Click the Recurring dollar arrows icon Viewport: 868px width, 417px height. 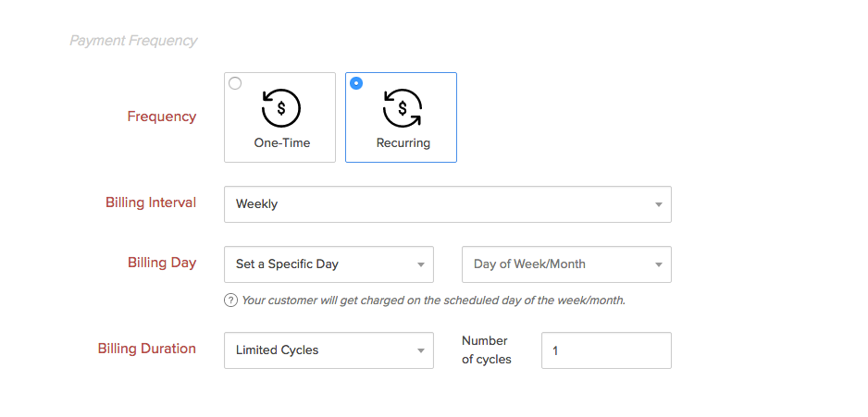[403, 108]
